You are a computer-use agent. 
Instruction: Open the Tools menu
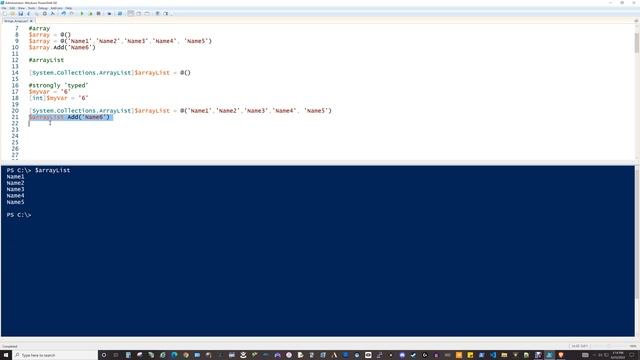(31, 8)
